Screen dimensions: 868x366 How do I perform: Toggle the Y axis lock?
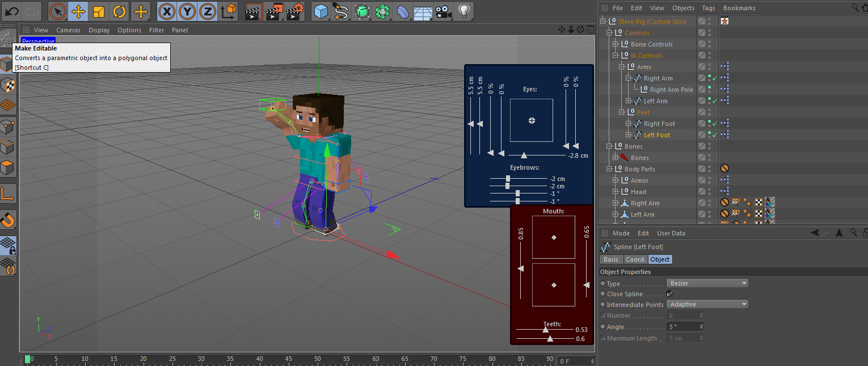coord(187,11)
